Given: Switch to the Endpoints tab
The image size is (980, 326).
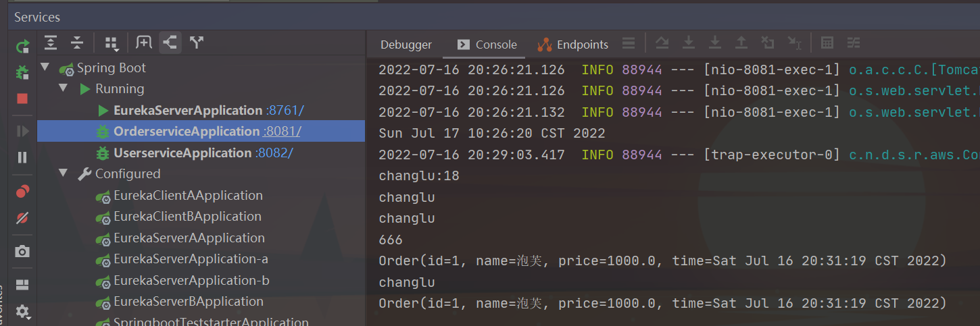Looking at the screenshot, I should [x=572, y=45].
